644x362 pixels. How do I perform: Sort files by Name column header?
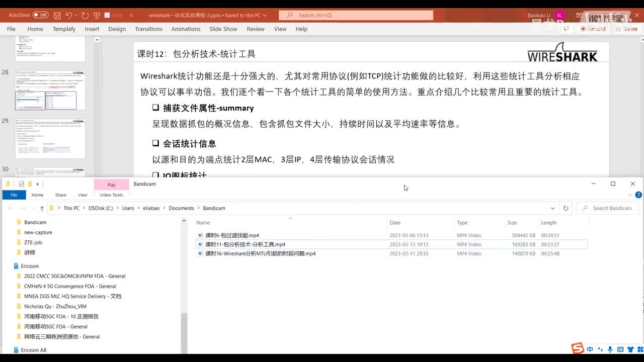click(203, 223)
